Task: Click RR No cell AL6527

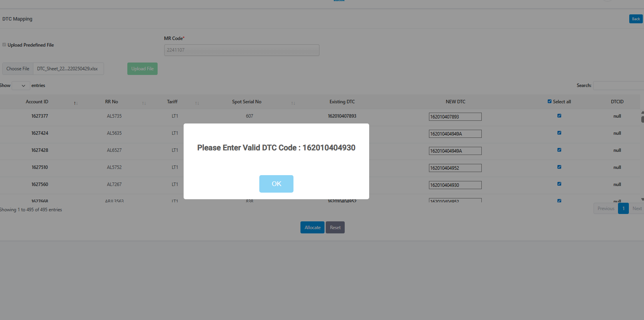Action: click(114, 150)
